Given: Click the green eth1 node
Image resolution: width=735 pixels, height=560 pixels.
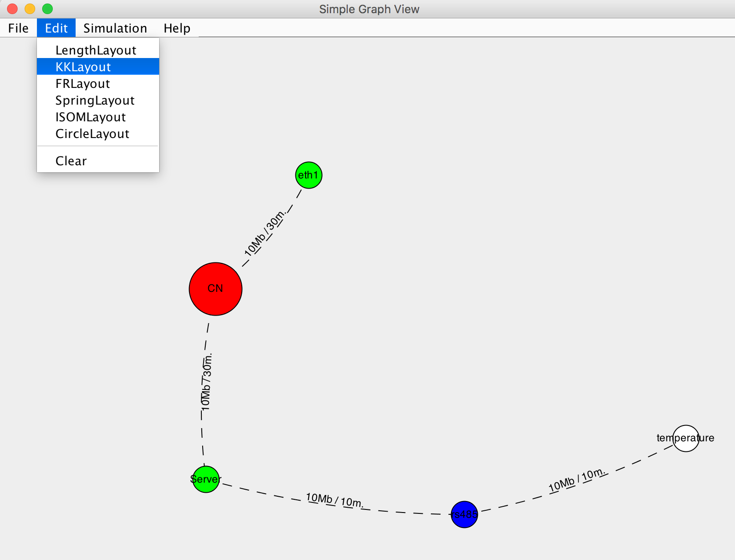Looking at the screenshot, I should coord(309,175).
